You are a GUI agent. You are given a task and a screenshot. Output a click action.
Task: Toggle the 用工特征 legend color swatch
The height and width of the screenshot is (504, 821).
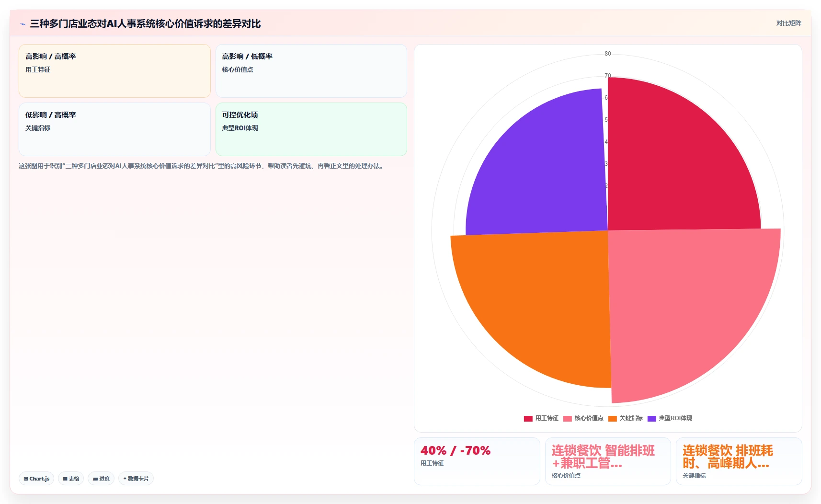tap(528, 418)
